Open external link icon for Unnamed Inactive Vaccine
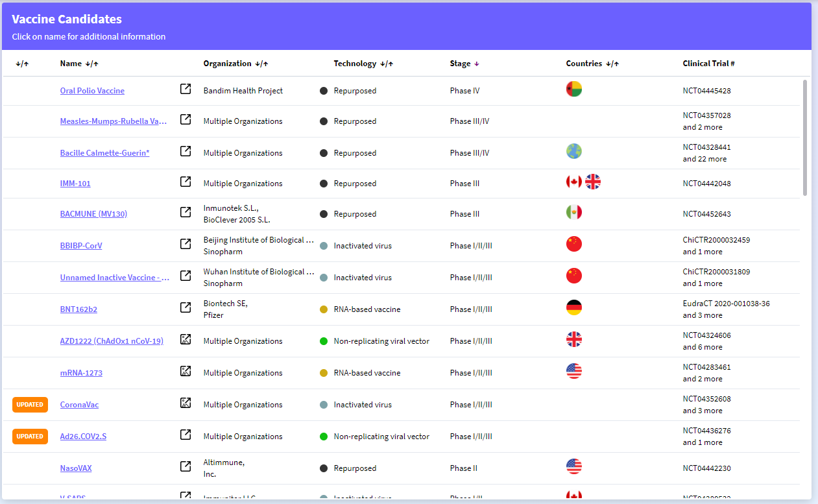The image size is (818, 504). (x=186, y=276)
